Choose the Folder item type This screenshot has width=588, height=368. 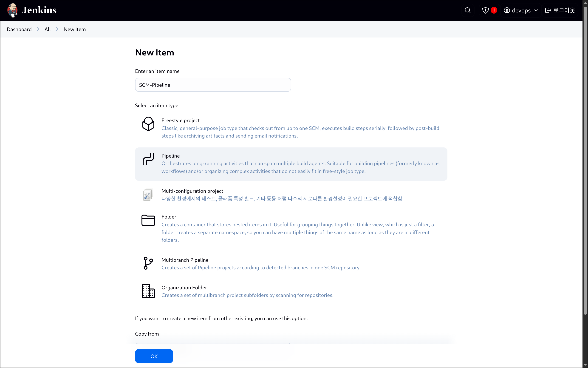point(169,217)
